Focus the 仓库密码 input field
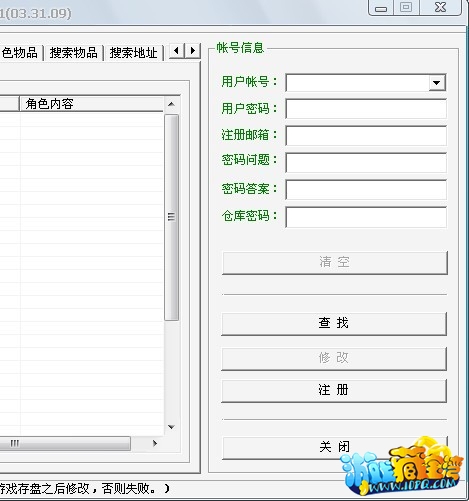Screen dimensions: 469x501 pyautogui.click(x=366, y=217)
